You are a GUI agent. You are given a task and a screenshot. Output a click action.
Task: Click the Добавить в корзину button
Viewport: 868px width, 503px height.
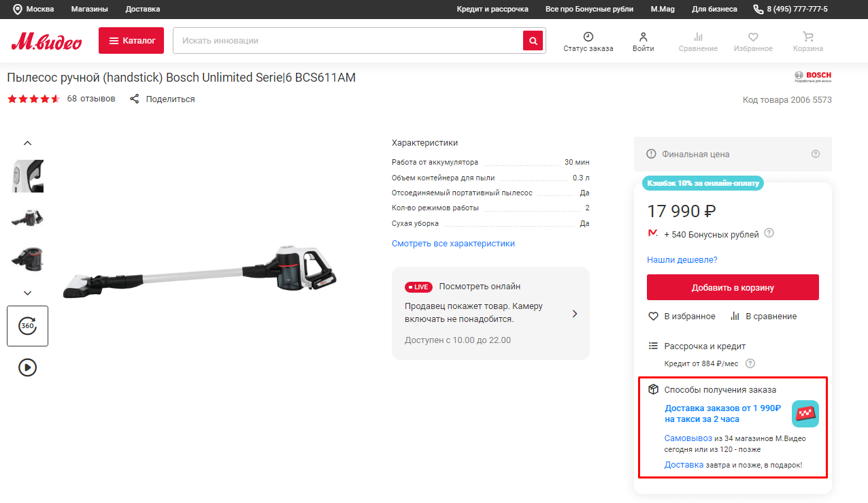coord(733,287)
